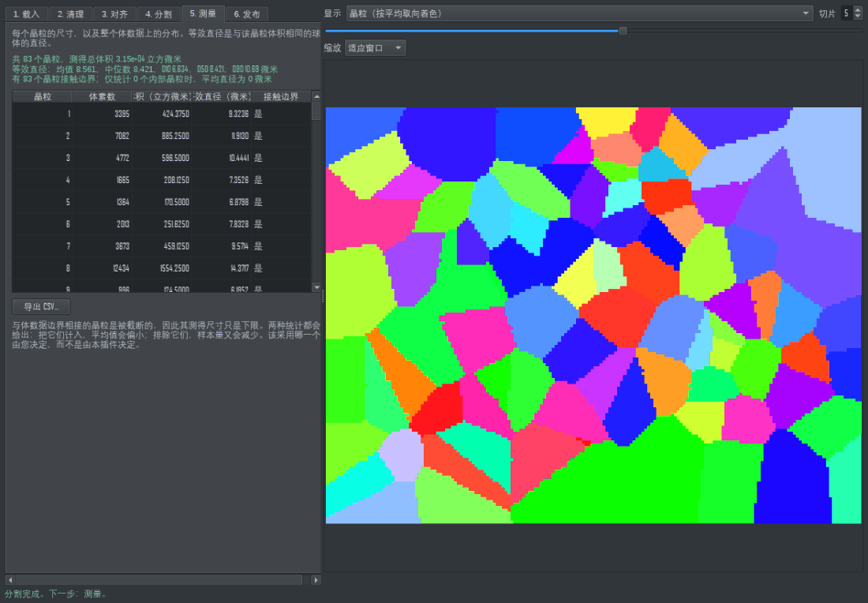Select the diameter cell 10.4441

click(222, 158)
